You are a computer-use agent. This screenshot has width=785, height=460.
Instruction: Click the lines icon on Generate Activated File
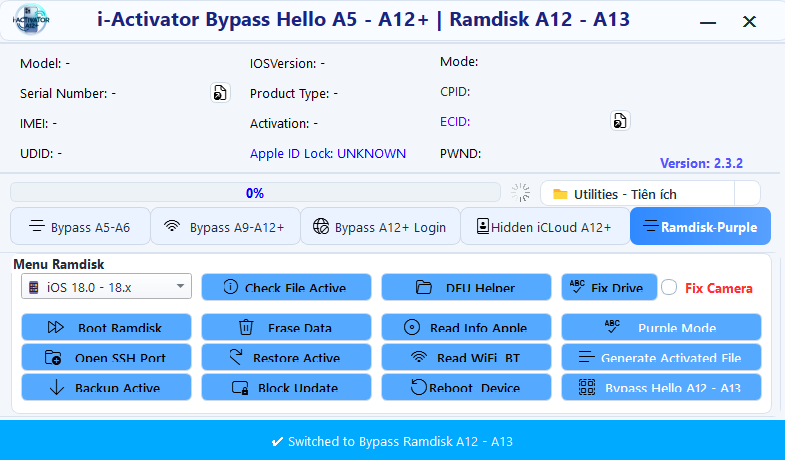586,357
